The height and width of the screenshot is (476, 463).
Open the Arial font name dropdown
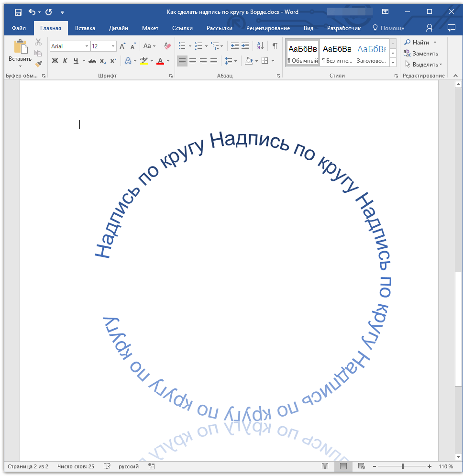coord(87,46)
